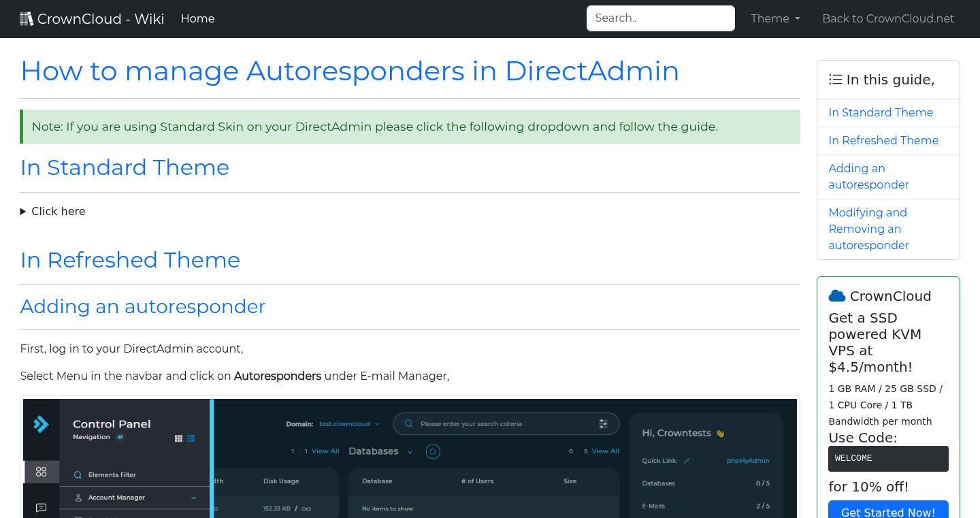Expand the Account Manager section
Viewport: 980px width, 518px height.
pos(117,498)
